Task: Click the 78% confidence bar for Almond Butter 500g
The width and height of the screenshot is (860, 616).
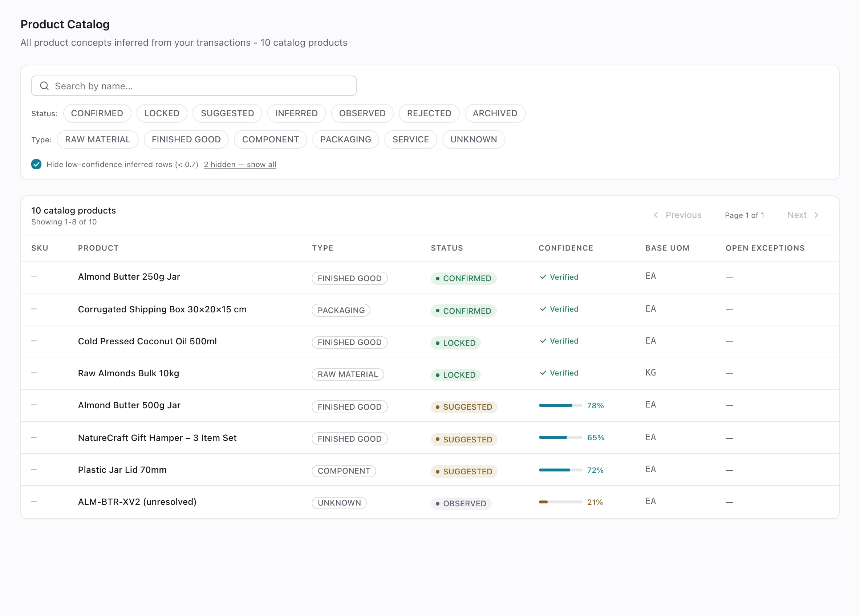Action: tap(560, 405)
